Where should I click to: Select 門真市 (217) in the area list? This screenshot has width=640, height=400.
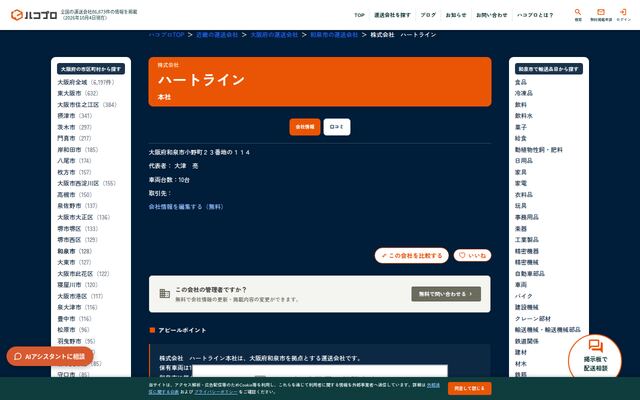click(74, 138)
